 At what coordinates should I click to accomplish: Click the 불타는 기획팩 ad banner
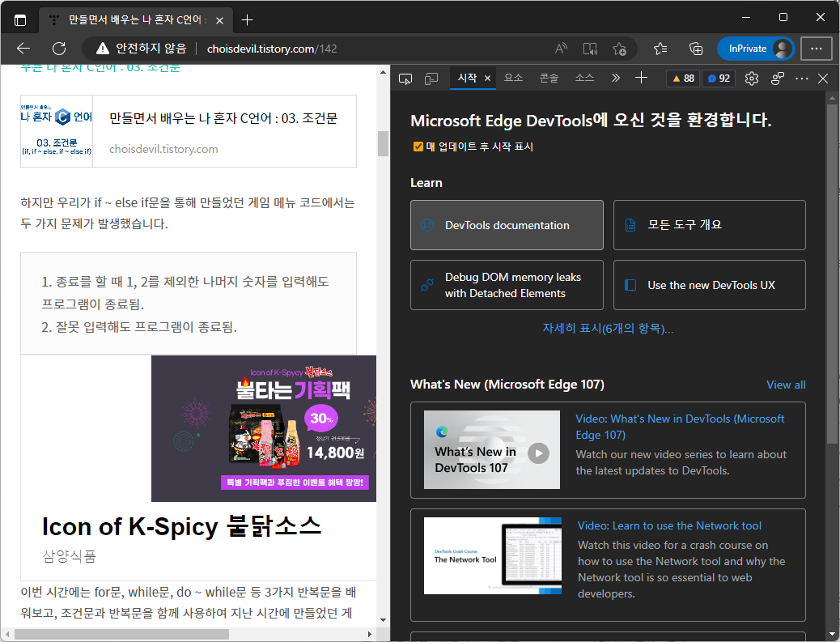(x=264, y=429)
